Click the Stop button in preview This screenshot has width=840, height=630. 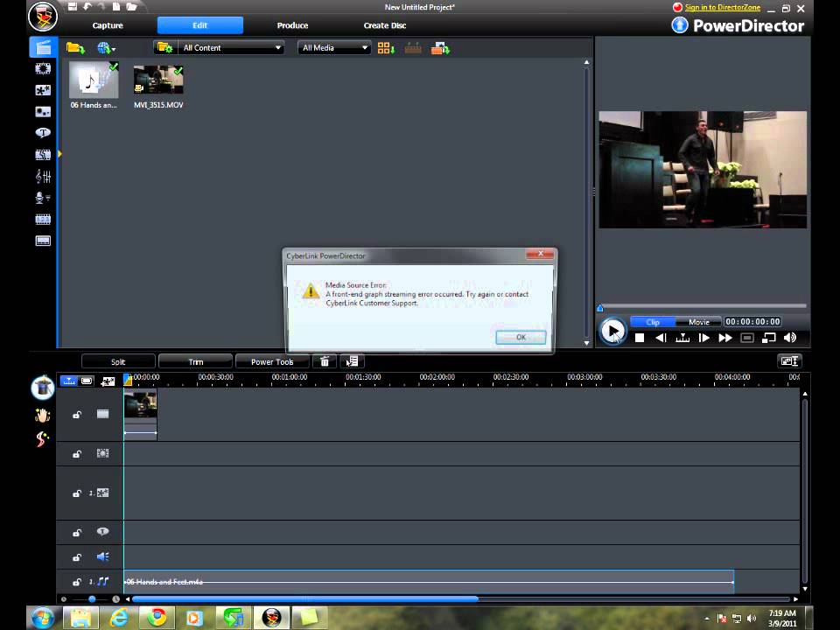639,338
